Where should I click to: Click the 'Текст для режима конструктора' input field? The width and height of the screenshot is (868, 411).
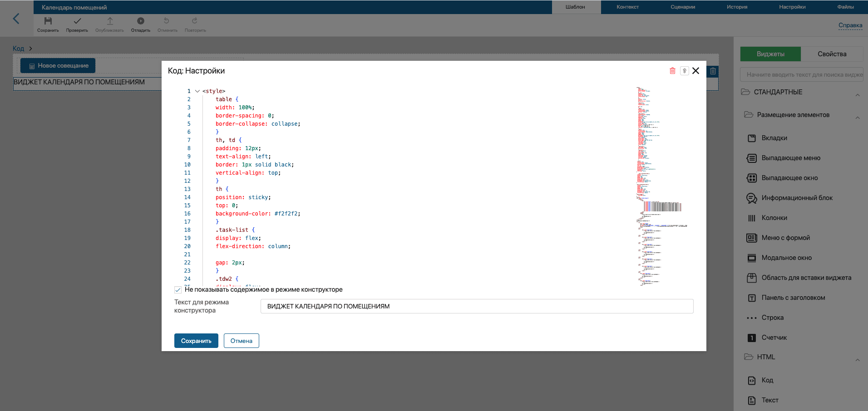pos(477,306)
